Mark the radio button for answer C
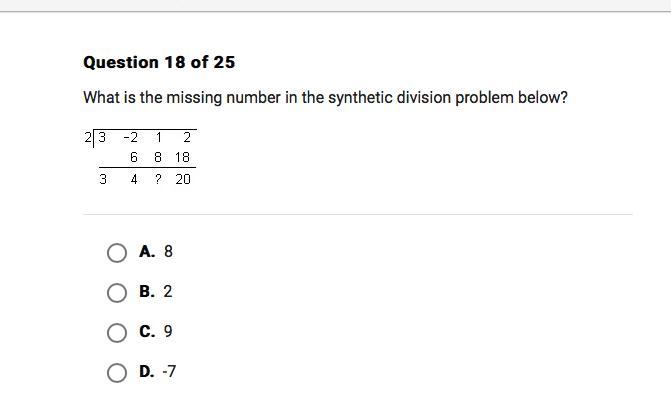This screenshot has height=412, width=671. [x=117, y=333]
